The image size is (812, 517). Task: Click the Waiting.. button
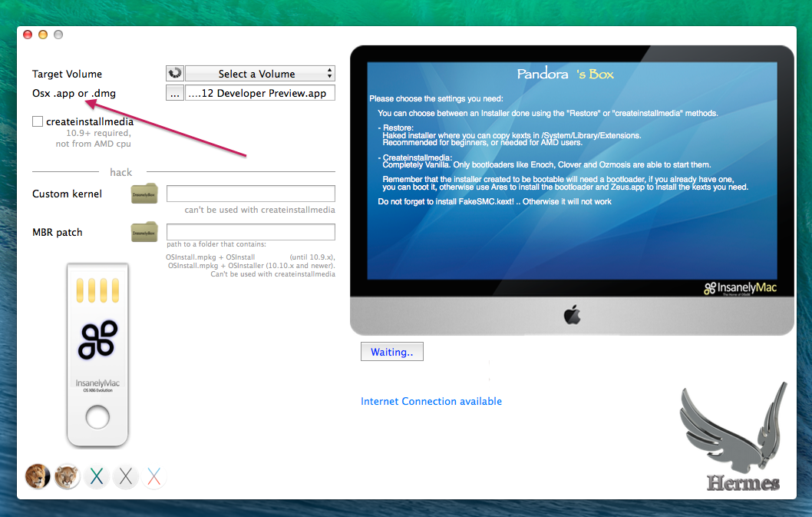pyautogui.click(x=392, y=352)
